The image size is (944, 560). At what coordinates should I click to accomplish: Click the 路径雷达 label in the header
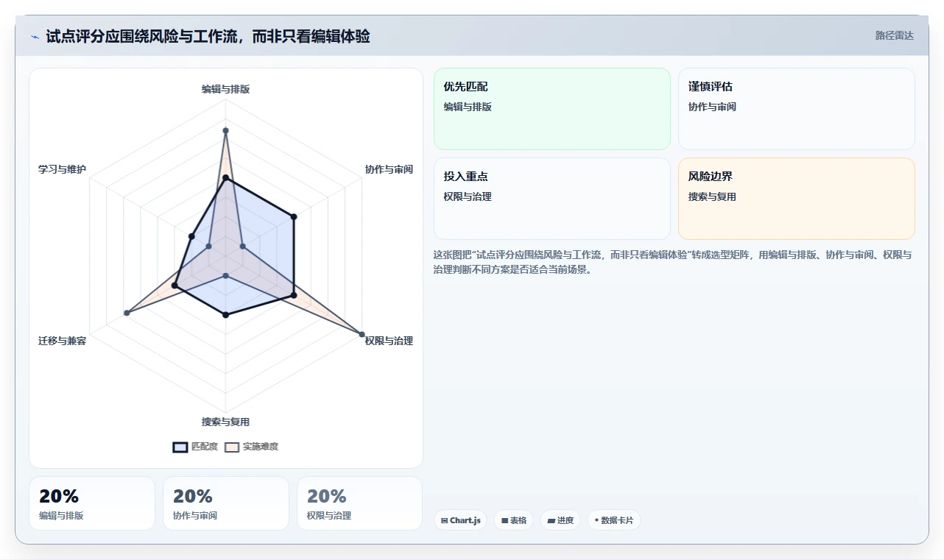point(894,35)
